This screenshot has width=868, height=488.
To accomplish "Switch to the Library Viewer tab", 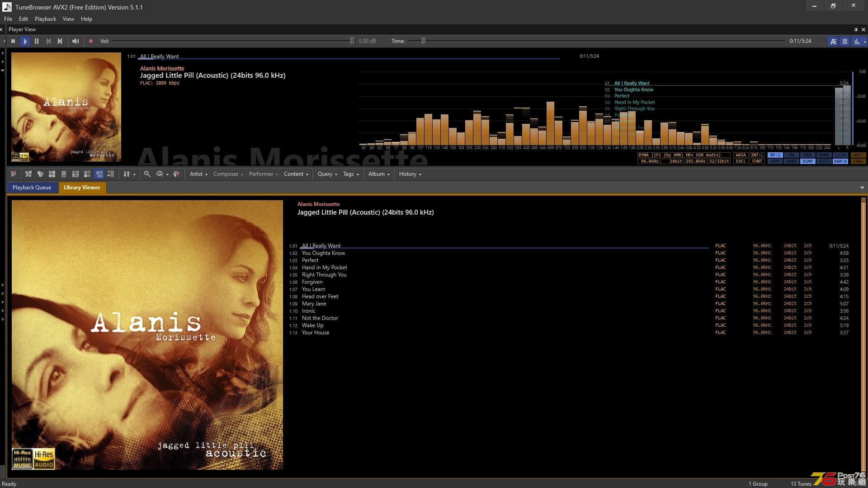I will click(x=82, y=188).
